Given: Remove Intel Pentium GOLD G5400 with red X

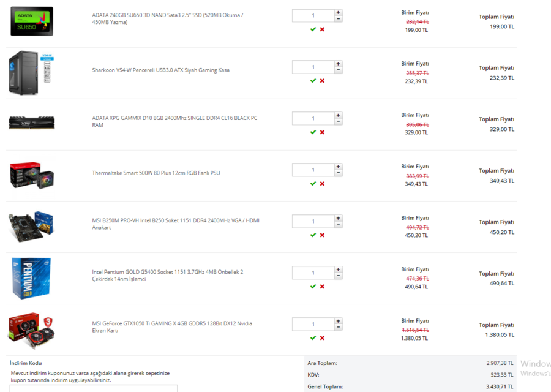Looking at the screenshot, I should (x=322, y=287).
